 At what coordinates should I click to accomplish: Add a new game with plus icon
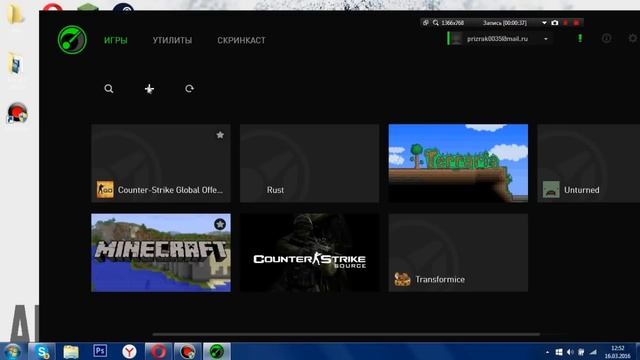(149, 89)
